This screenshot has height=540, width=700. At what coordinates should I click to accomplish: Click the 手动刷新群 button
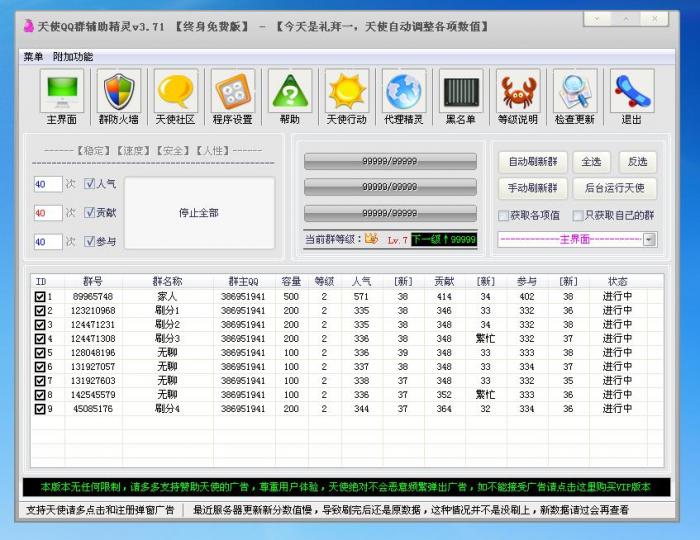tap(533, 188)
